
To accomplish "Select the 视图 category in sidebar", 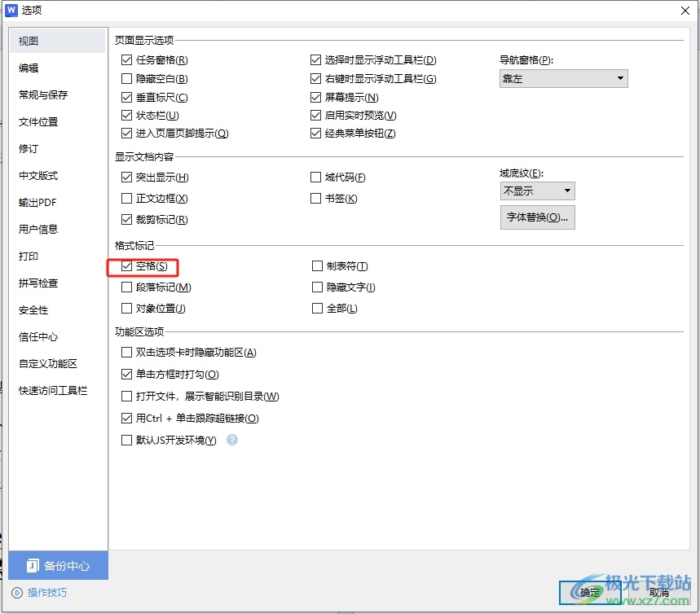I will tap(57, 41).
